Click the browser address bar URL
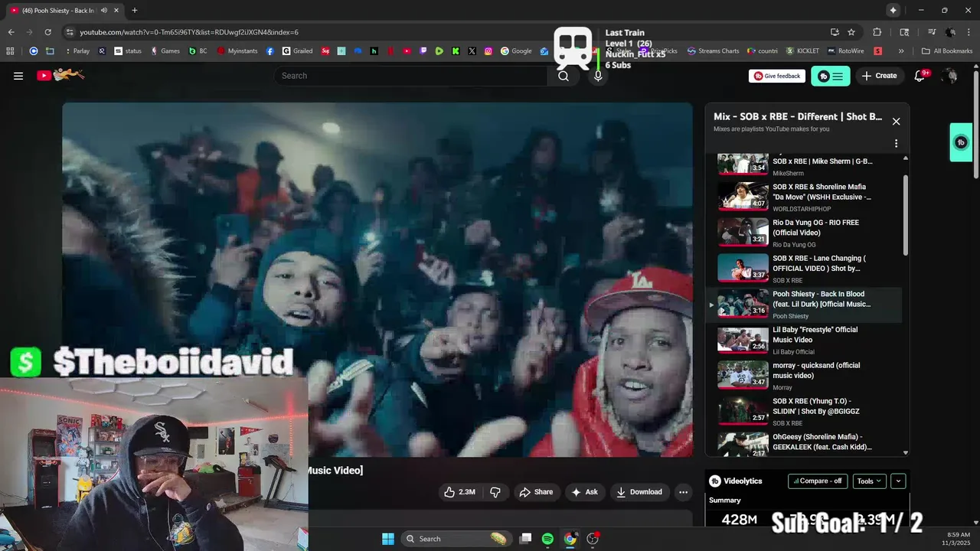This screenshot has width=980, height=551. pos(189,32)
